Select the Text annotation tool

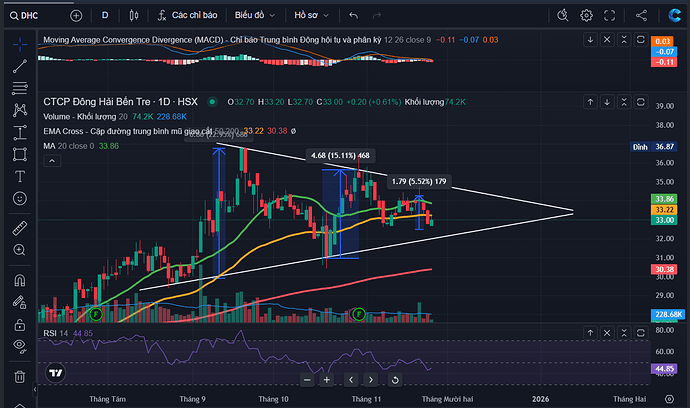point(20,176)
